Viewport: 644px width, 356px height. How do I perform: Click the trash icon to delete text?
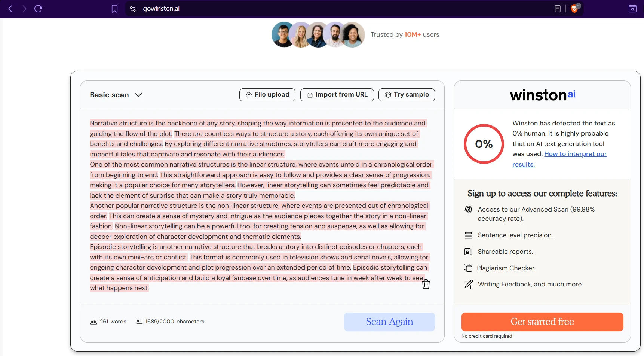click(x=426, y=285)
